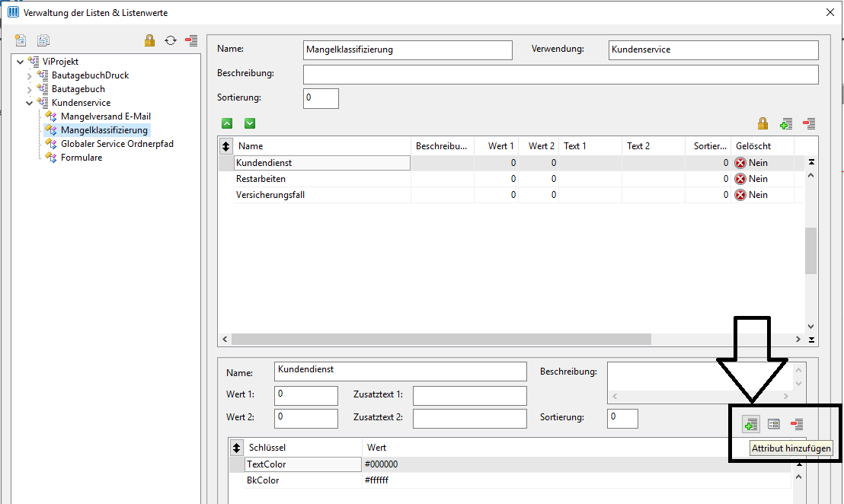Click Schlüssel column header
The image size is (844, 504).
(x=303, y=448)
